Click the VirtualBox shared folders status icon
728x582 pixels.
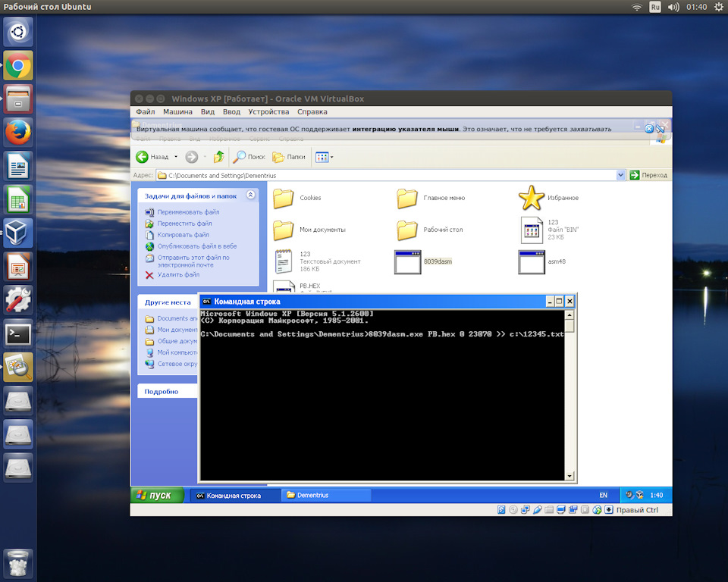click(549, 510)
